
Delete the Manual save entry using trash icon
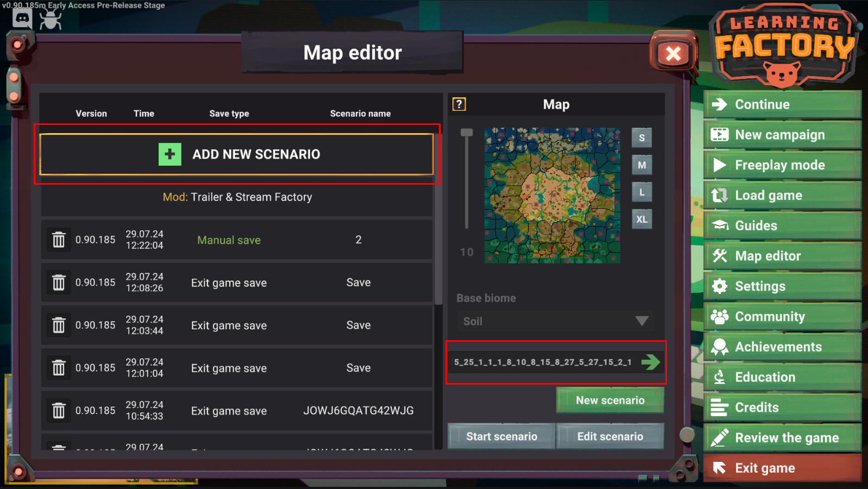59,240
